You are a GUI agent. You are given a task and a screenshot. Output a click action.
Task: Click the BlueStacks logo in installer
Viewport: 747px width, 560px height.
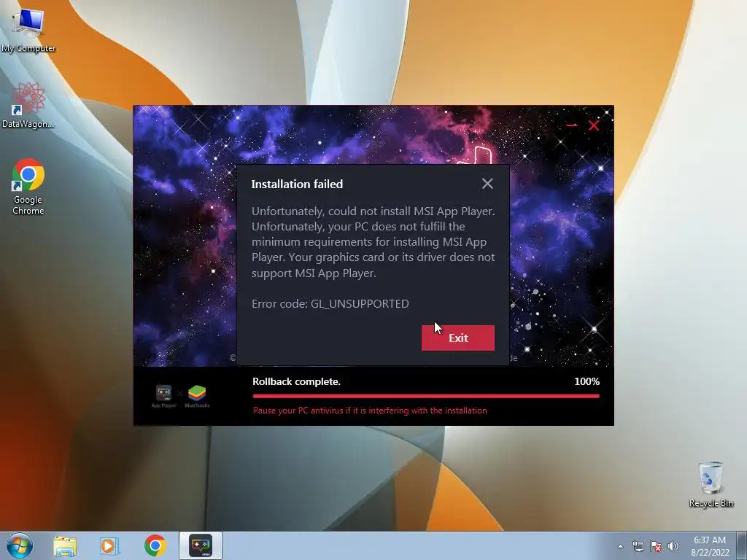tap(197, 396)
